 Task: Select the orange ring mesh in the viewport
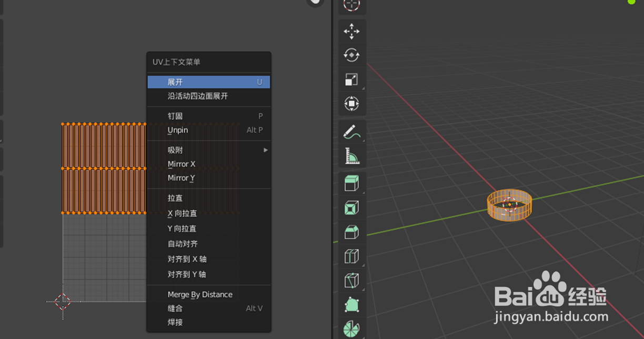tap(509, 205)
